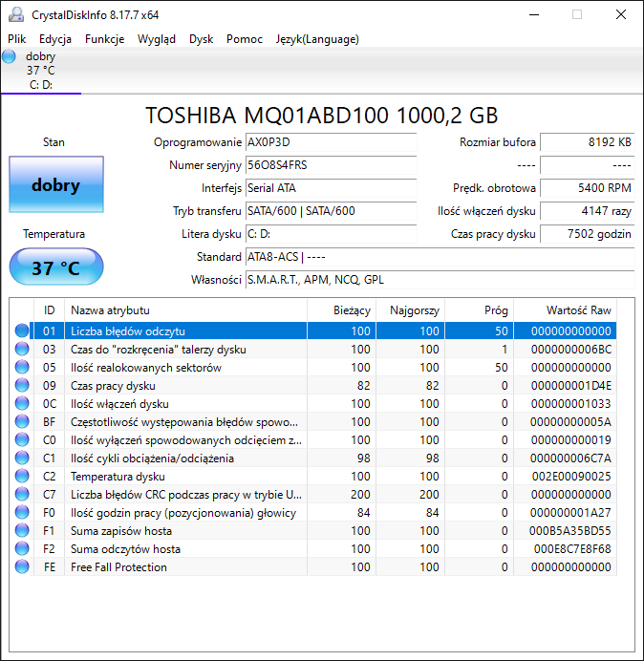Click the power-on hours field 7502 godzin

pos(587,233)
